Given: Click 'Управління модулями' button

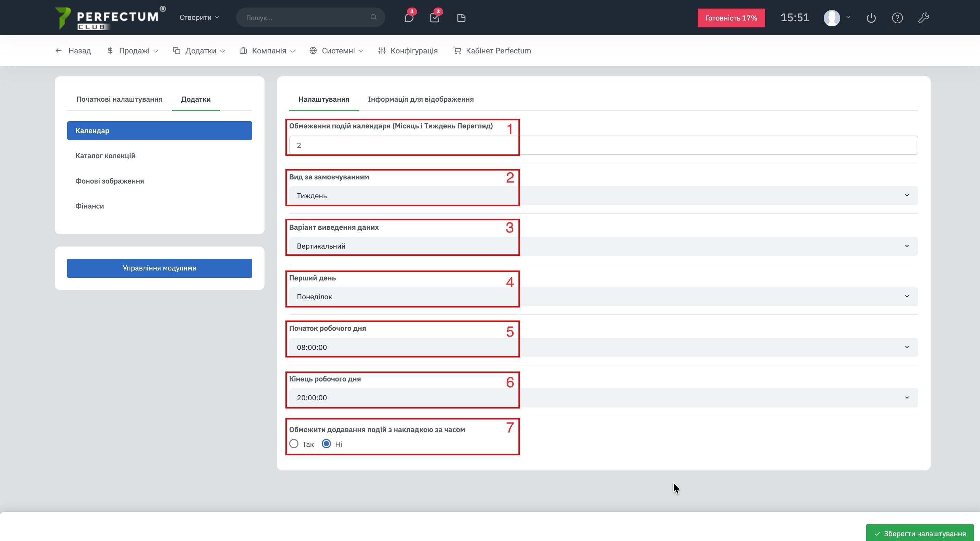Looking at the screenshot, I should click(159, 268).
